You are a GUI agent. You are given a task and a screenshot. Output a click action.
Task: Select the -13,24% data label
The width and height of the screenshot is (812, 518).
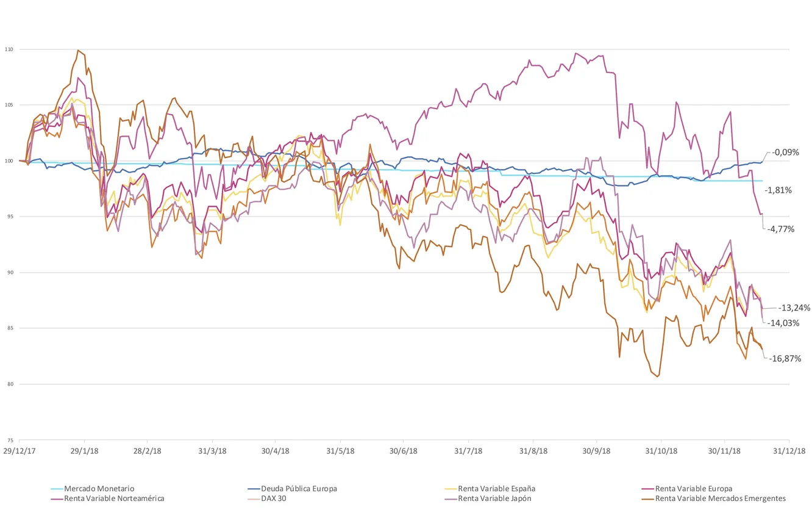click(x=794, y=308)
